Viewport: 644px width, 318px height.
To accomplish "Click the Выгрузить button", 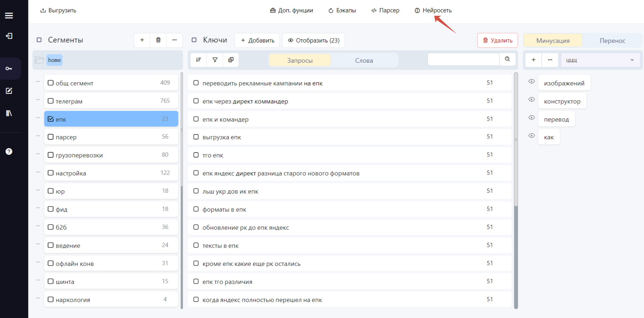I will click(58, 10).
